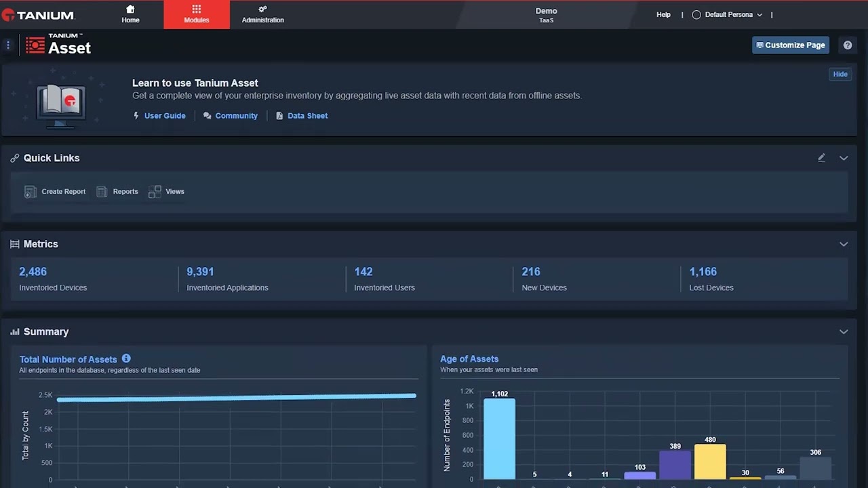The image size is (868, 488).
Task: Click the Customize Page button
Action: pyautogui.click(x=791, y=45)
